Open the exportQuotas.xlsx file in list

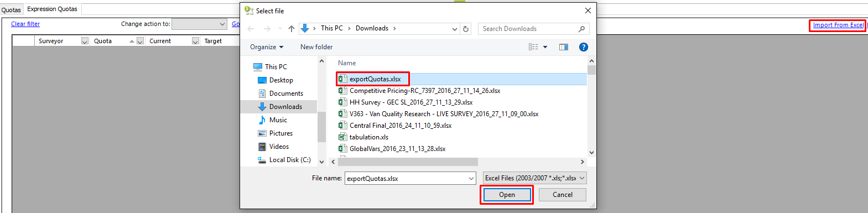pyautogui.click(x=375, y=79)
